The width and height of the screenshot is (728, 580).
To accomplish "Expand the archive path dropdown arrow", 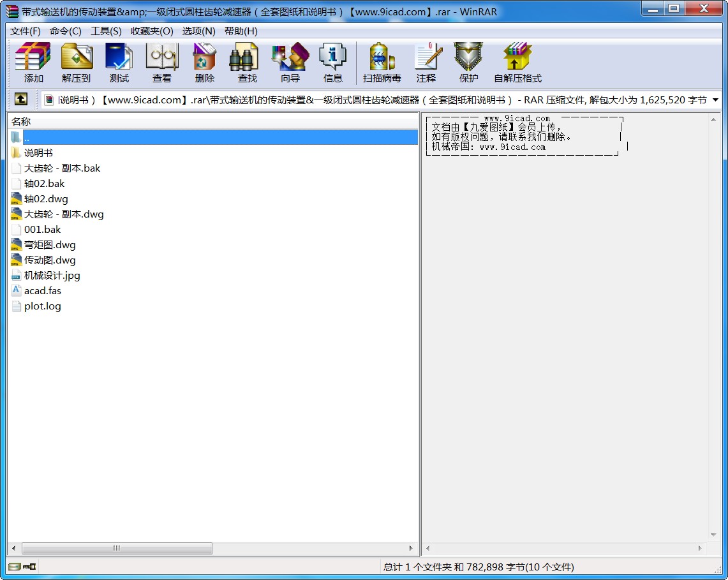I will (x=715, y=100).
